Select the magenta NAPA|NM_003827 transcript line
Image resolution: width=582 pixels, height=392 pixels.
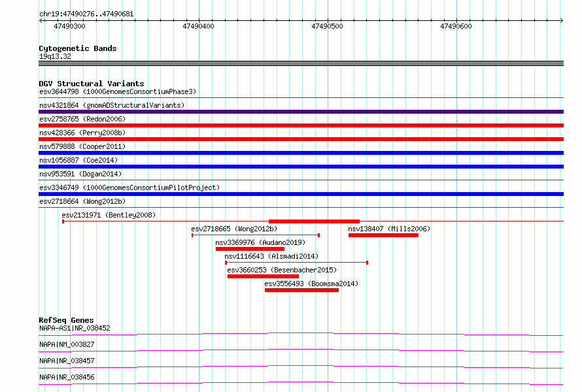click(301, 350)
